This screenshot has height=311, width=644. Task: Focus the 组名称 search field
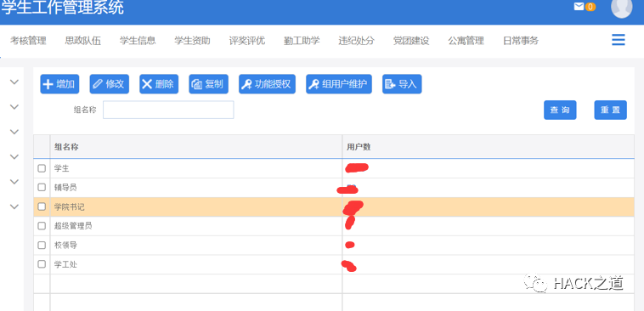168,110
